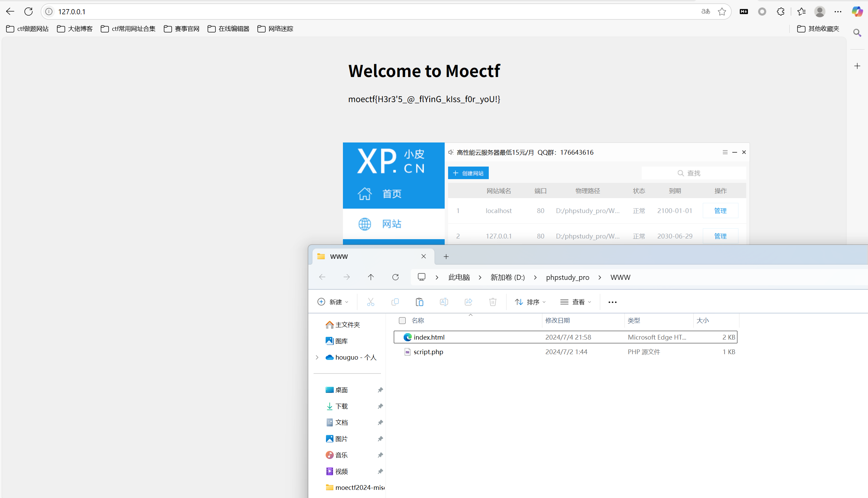Click 新加卷 (D:) in breadcrumb
This screenshot has width=868, height=498.
[x=507, y=277]
